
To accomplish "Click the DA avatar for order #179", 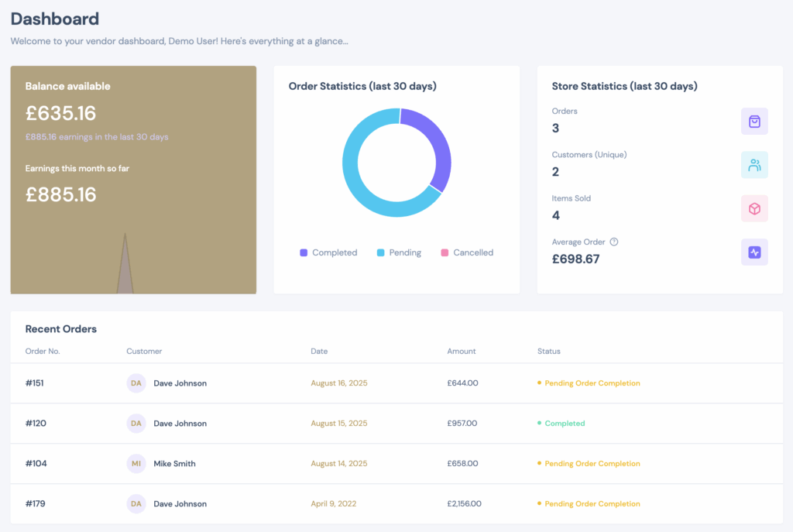I will tap(136, 504).
